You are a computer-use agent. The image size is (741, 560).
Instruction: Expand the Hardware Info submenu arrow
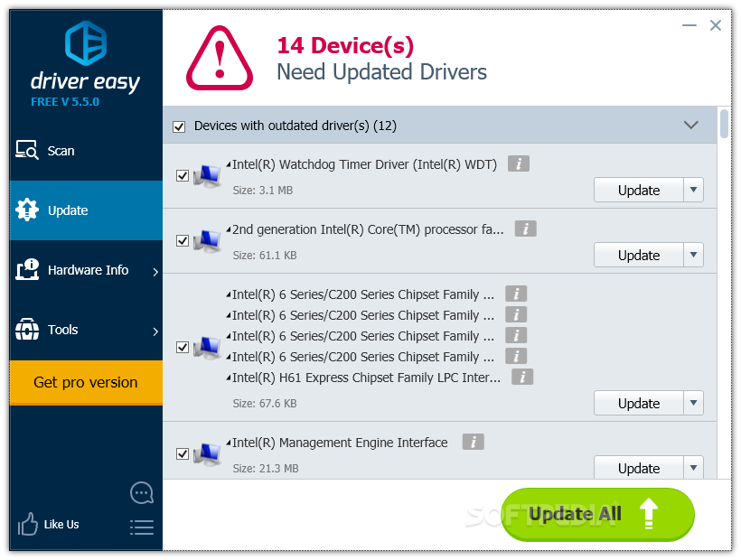point(155,272)
